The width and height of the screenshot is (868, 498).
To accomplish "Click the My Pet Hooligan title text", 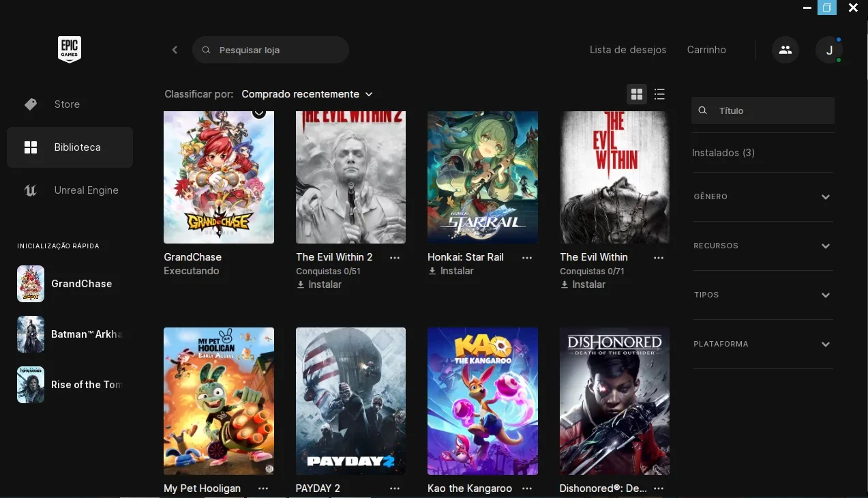I will coord(203,488).
